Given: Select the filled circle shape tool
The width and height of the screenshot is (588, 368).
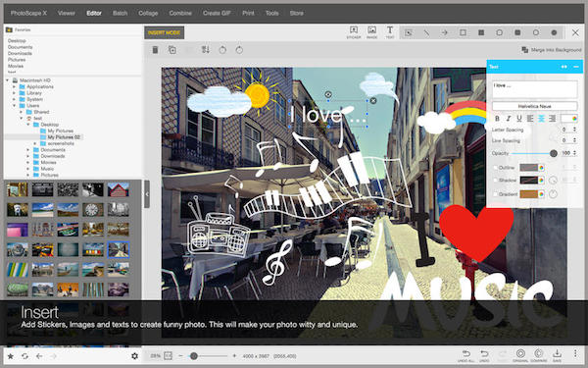Looking at the screenshot, I should click(x=554, y=32).
